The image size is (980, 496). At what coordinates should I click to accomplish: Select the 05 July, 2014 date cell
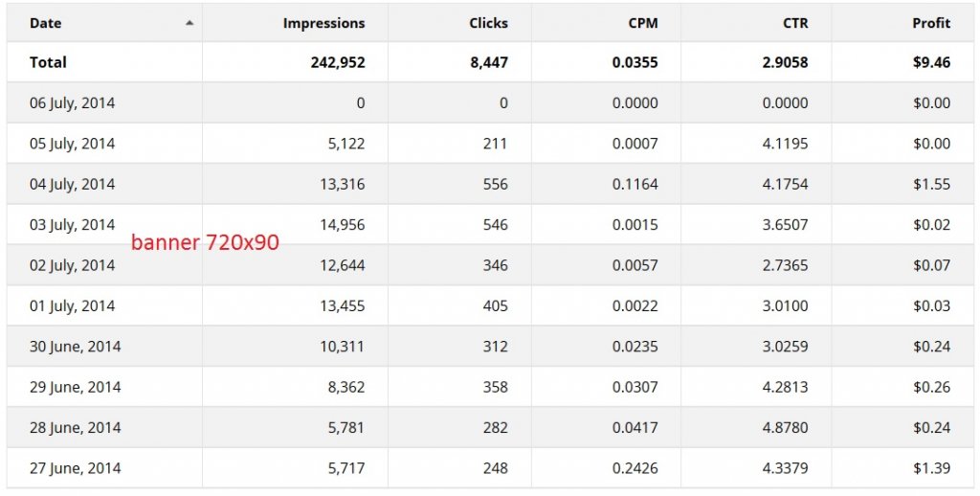pyautogui.click(x=72, y=144)
